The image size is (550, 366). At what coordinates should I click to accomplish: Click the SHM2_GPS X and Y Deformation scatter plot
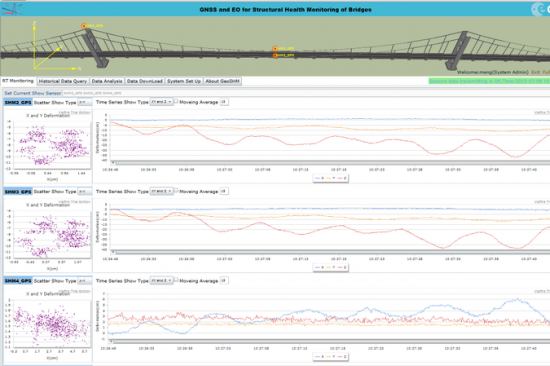[x=51, y=145]
